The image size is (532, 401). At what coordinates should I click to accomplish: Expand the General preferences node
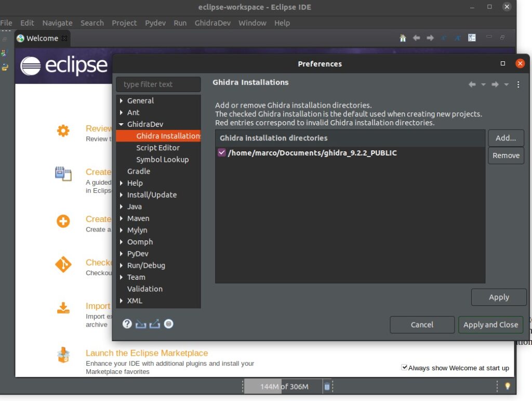(x=122, y=101)
